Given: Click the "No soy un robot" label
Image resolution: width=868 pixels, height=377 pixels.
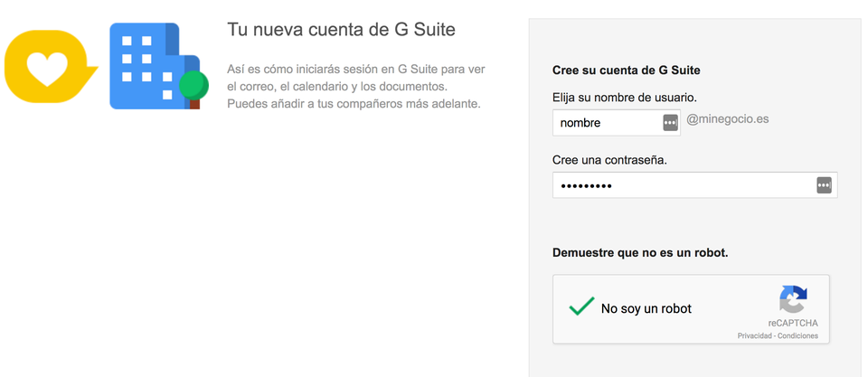Looking at the screenshot, I should [646, 308].
